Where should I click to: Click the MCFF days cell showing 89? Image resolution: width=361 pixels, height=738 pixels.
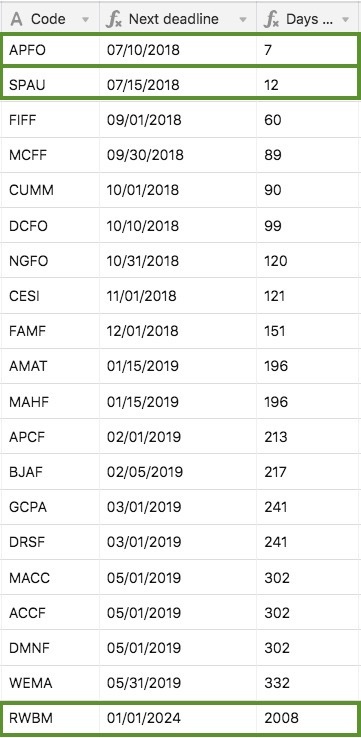tap(308, 155)
